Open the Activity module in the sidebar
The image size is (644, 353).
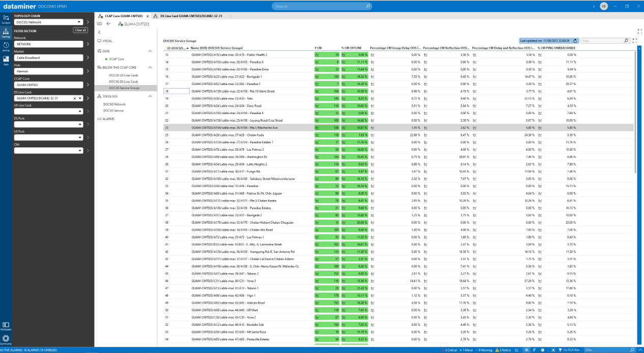(6, 46)
